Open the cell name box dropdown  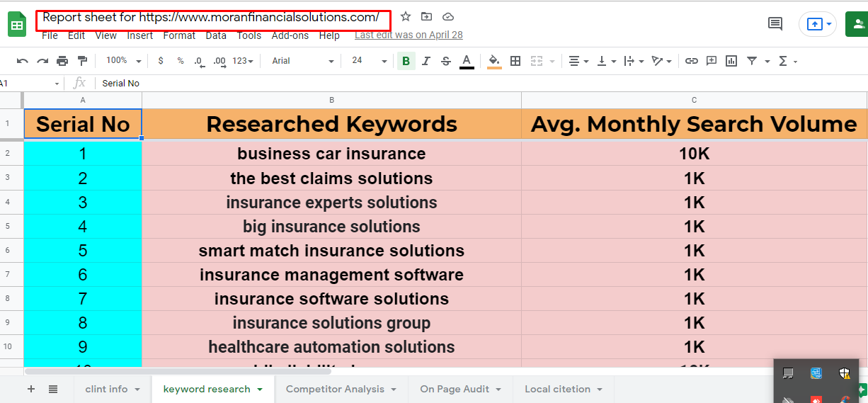point(57,84)
